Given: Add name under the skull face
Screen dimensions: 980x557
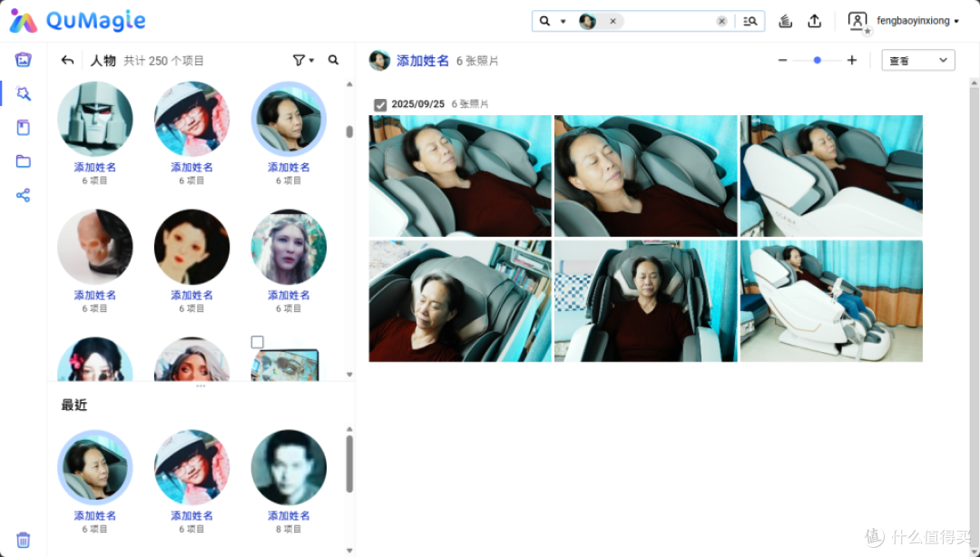Looking at the screenshot, I should click(95, 295).
